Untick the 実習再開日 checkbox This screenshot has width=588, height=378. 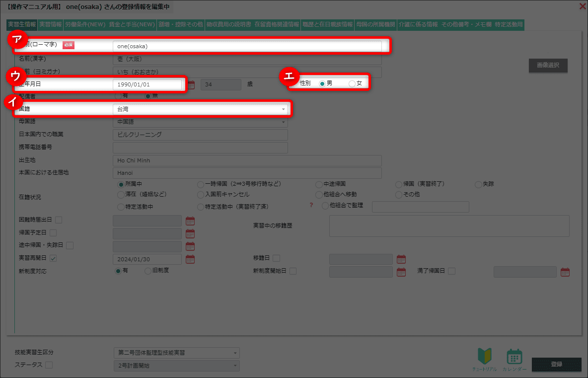53,258
